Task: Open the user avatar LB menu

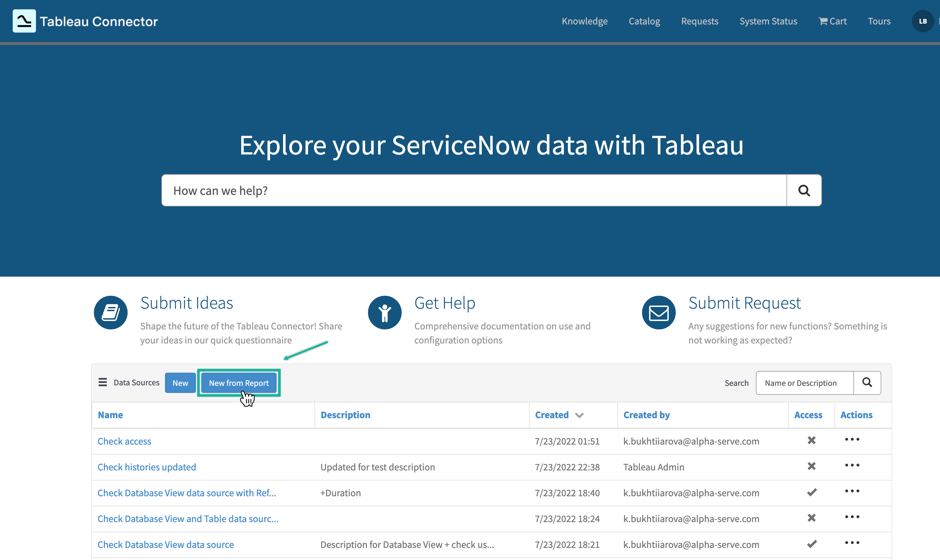Action: (x=923, y=21)
